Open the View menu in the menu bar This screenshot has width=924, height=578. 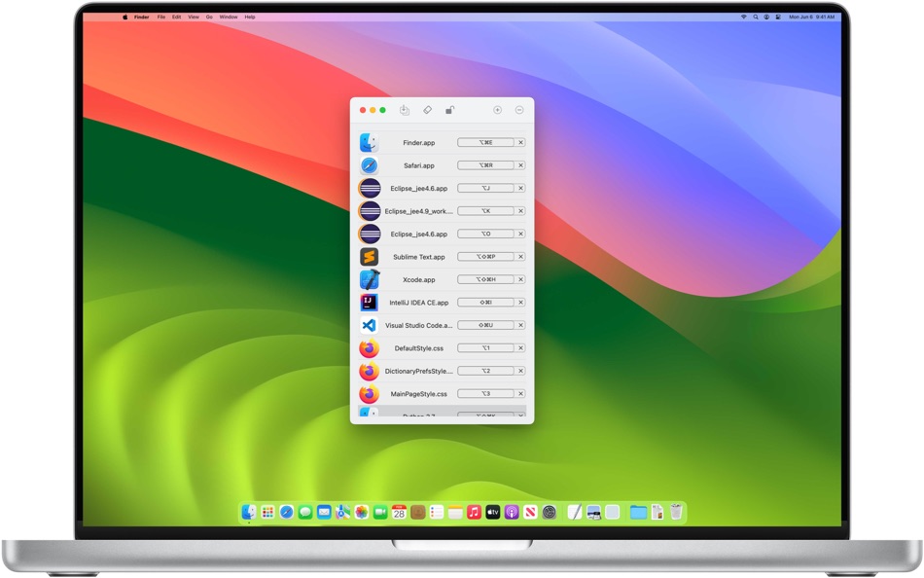[x=194, y=18]
